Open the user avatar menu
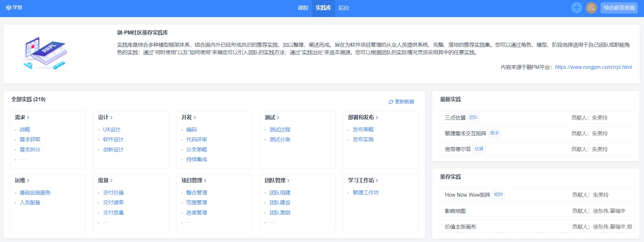This screenshot has width=644, height=242. point(591,8)
